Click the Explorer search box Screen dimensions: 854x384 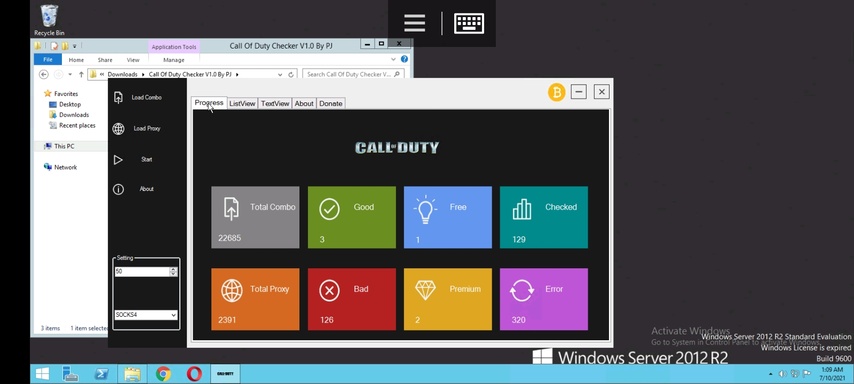click(x=353, y=74)
